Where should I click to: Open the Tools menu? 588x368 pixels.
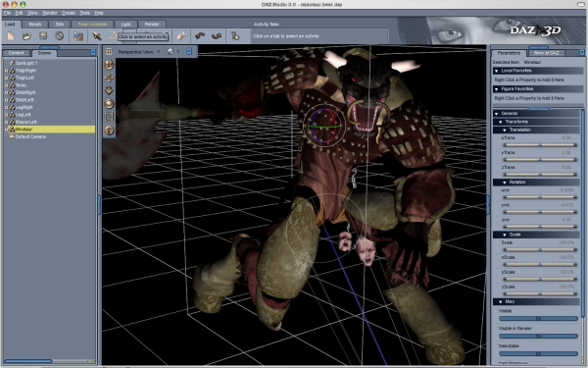(84, 13)
